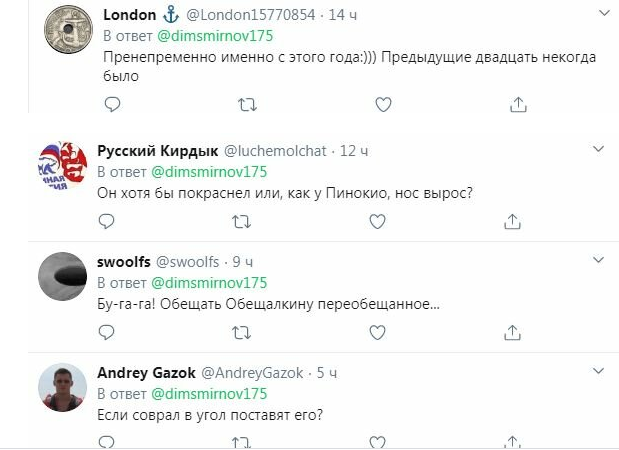Expand more options for Andrey Gazok's tweet

coord(599,372)
